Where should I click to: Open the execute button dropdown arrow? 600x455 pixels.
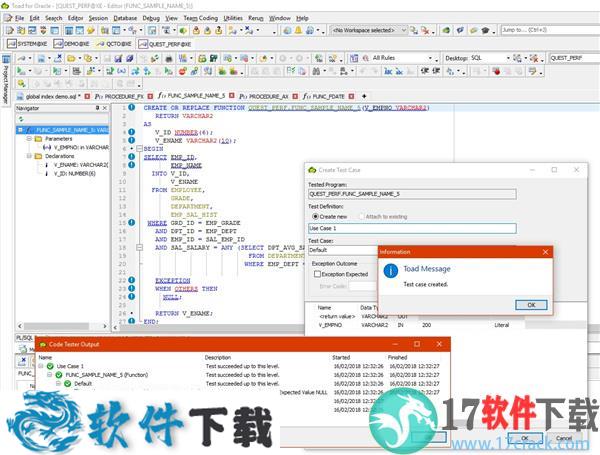point(30,71)
